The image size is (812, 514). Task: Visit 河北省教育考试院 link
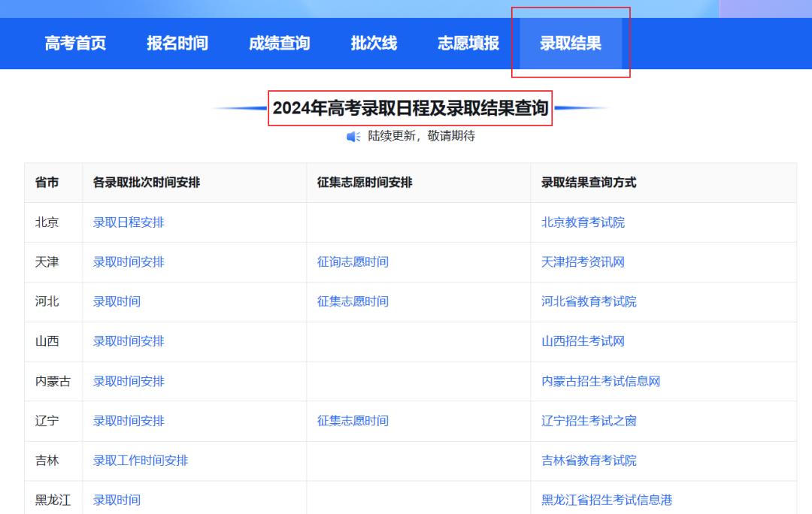[x=589, y=301]
